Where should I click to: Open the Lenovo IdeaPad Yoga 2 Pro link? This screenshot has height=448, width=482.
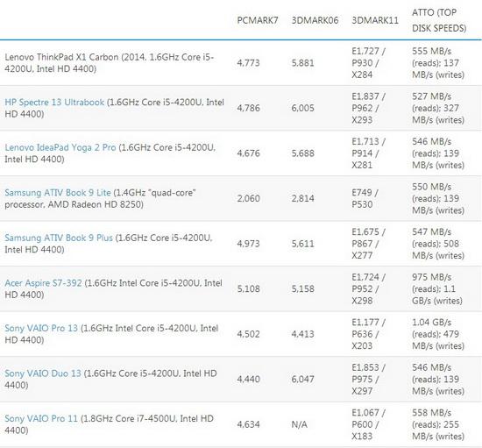[60, 147]
